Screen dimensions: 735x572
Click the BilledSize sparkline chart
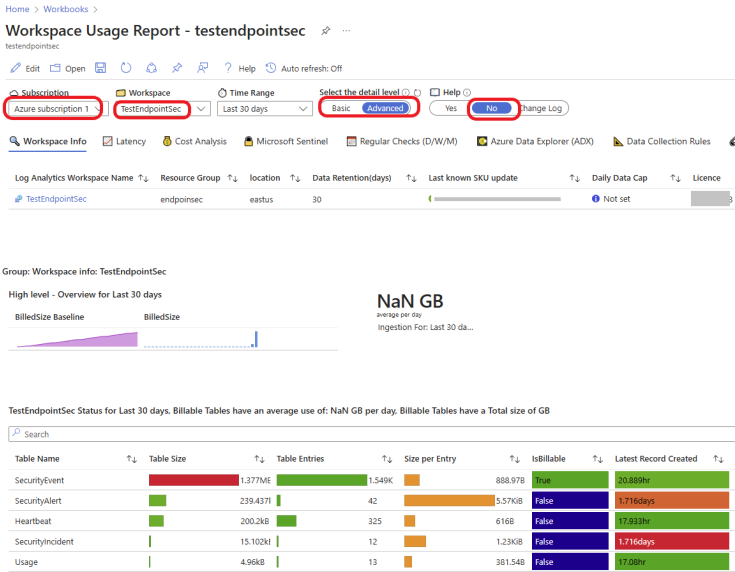201,339
